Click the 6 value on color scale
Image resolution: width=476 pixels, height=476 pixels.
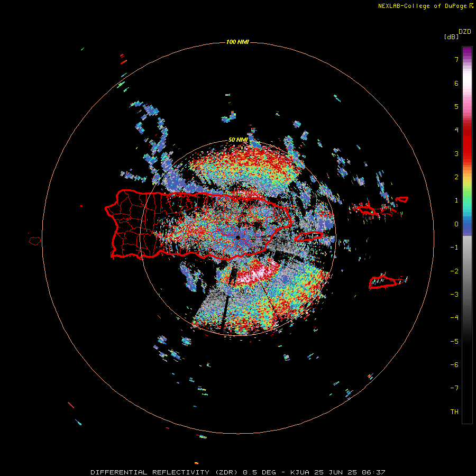point(456,83)
